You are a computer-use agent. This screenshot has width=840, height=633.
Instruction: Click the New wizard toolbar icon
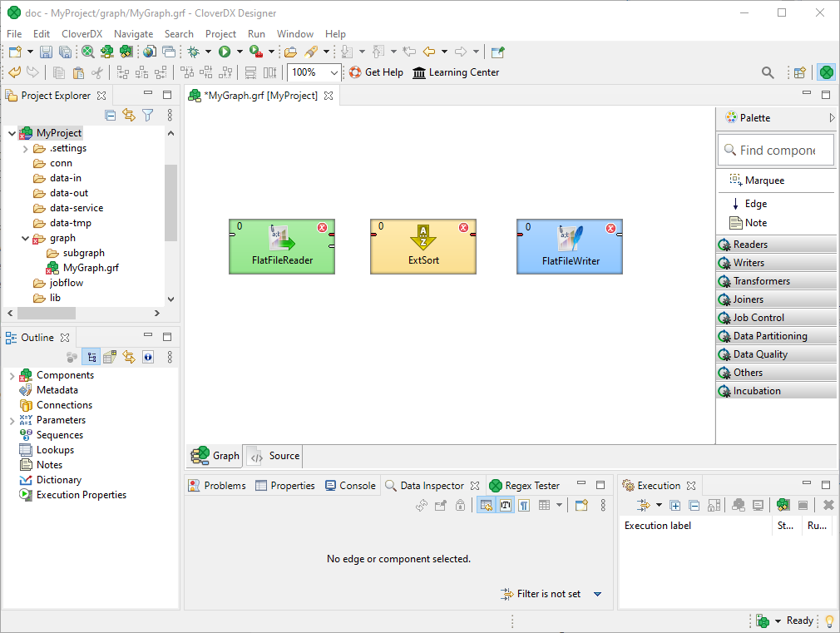coord(16,52)
